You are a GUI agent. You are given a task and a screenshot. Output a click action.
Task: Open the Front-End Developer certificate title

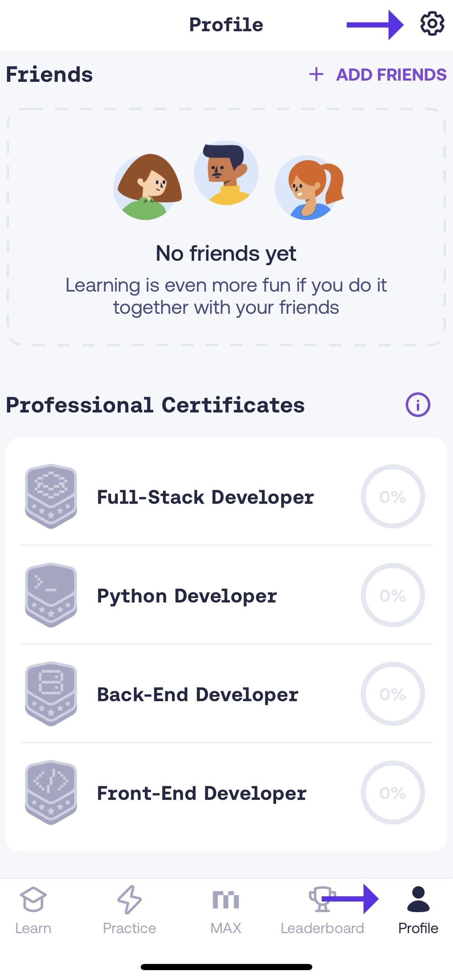[x=202, y=793]
